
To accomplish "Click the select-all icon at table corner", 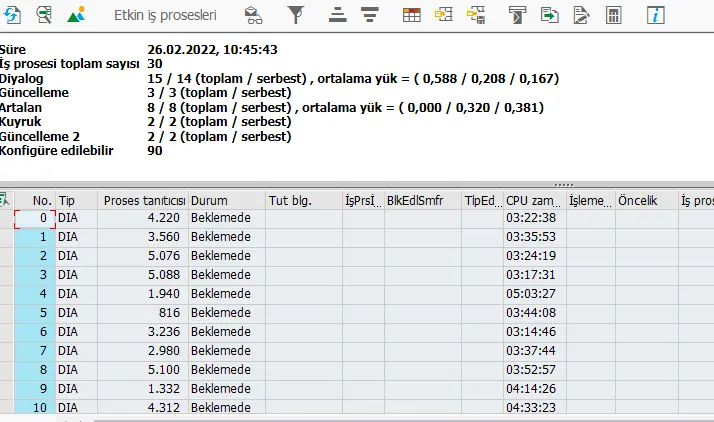I will click(x=5, y=200).
